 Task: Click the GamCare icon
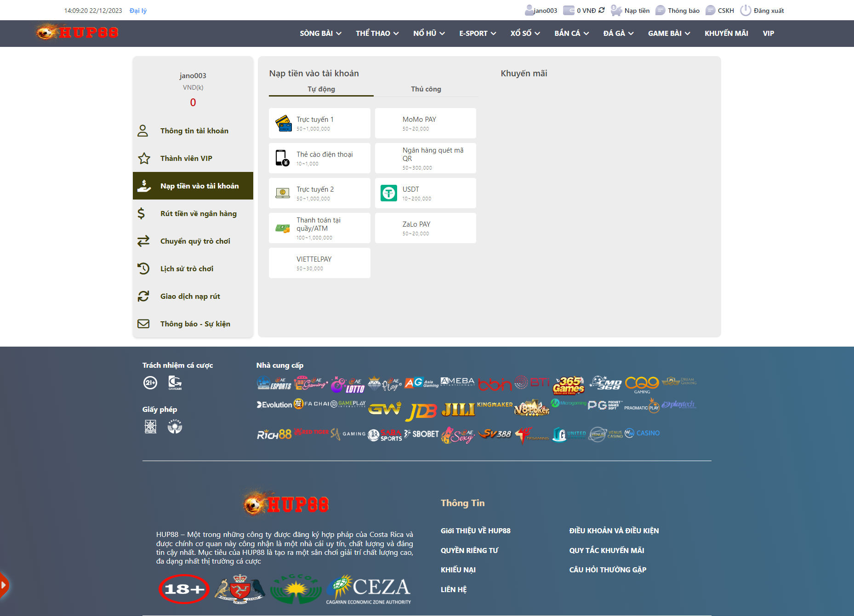click(x=175, y=382)
